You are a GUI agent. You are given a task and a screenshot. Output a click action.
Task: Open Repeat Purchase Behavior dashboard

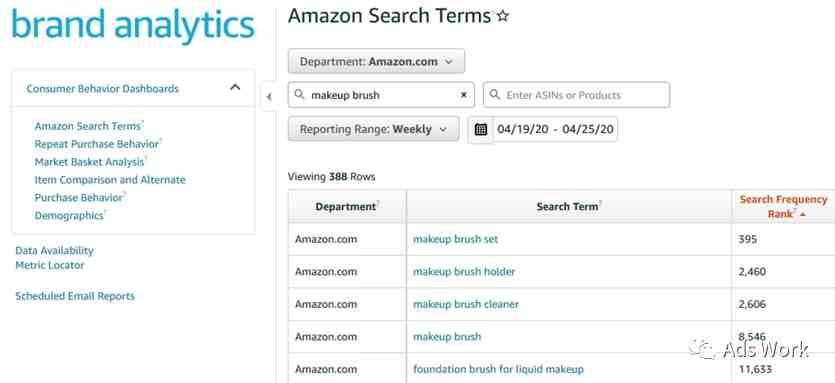97,144
